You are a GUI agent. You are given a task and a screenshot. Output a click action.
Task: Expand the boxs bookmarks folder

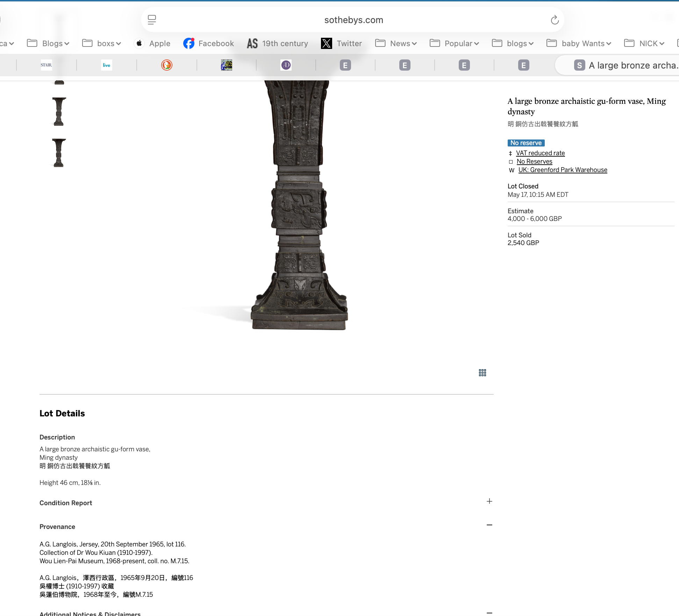(102, 43)
